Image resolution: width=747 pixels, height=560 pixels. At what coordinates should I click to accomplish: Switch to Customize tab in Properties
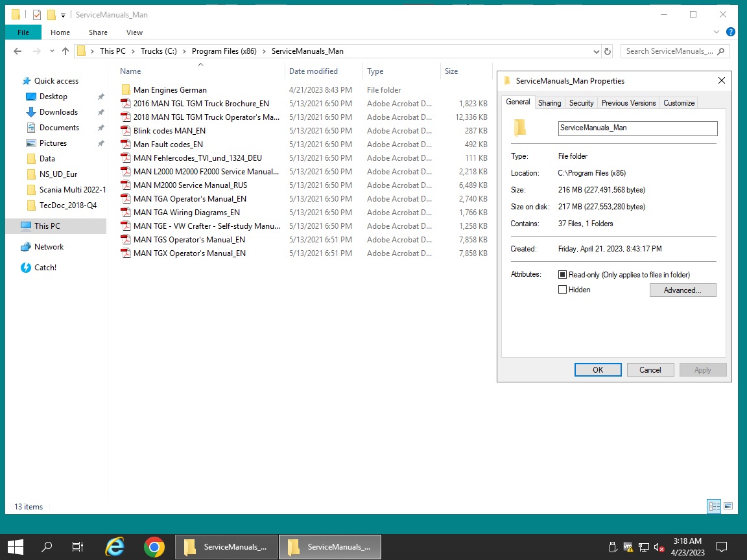679,103
